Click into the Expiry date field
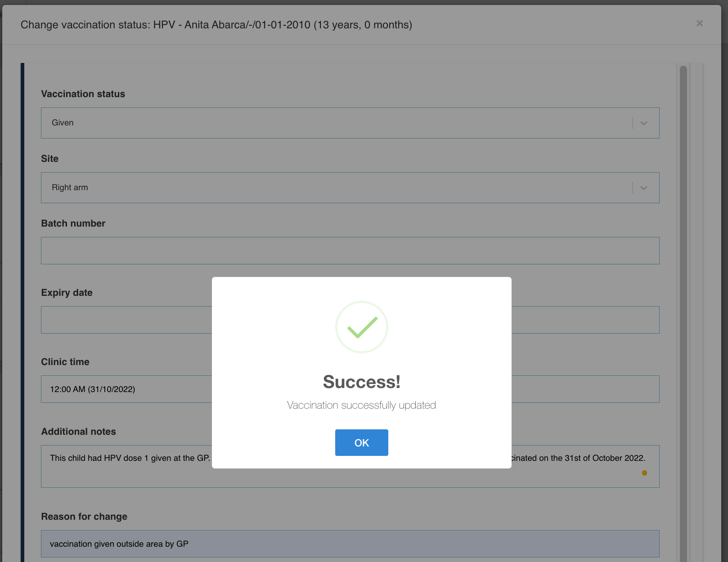 (126, 320)
